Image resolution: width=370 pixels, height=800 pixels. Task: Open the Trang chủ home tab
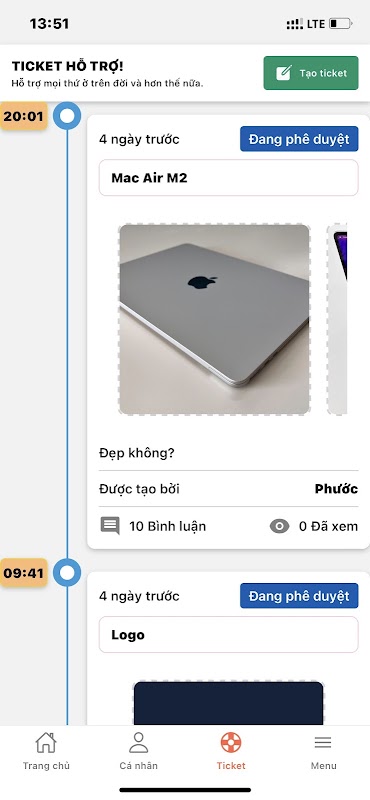pos(46,751)
